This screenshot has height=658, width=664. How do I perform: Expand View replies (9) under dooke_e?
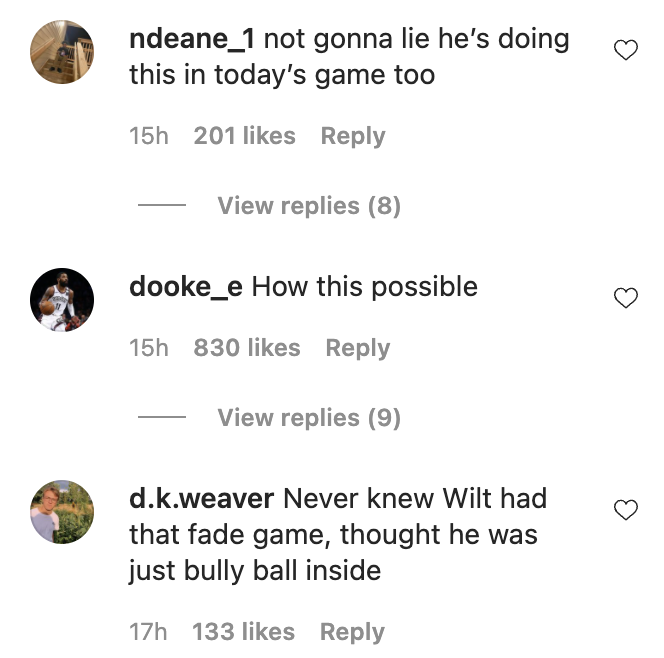pos(309,418)
